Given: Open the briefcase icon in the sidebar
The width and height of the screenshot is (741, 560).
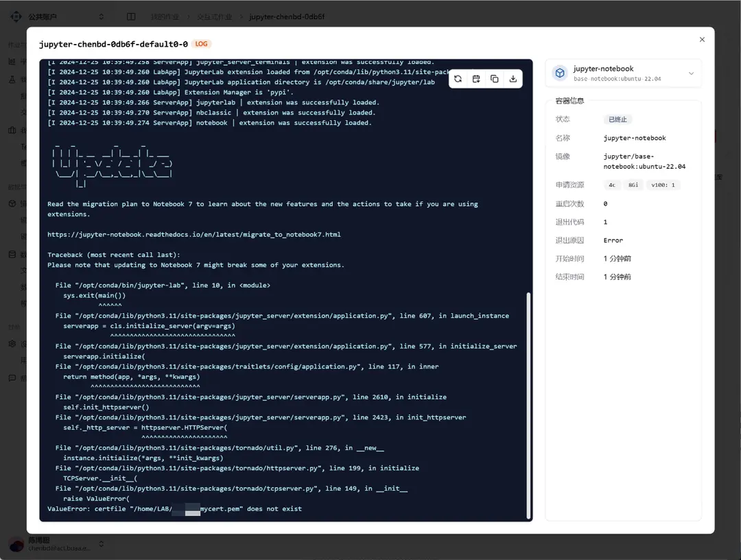Looking at the screenshot, I should (x=12, y=130).
